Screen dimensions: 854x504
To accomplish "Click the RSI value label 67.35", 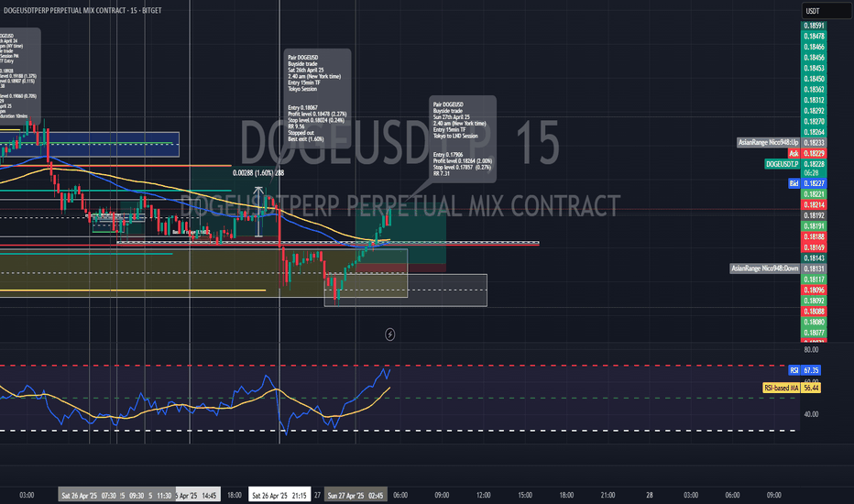I will coord(812,370).
